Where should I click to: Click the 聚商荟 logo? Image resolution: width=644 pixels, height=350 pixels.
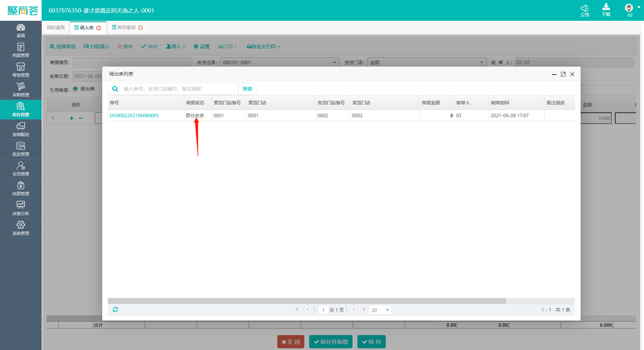click(x=23, y=11)
